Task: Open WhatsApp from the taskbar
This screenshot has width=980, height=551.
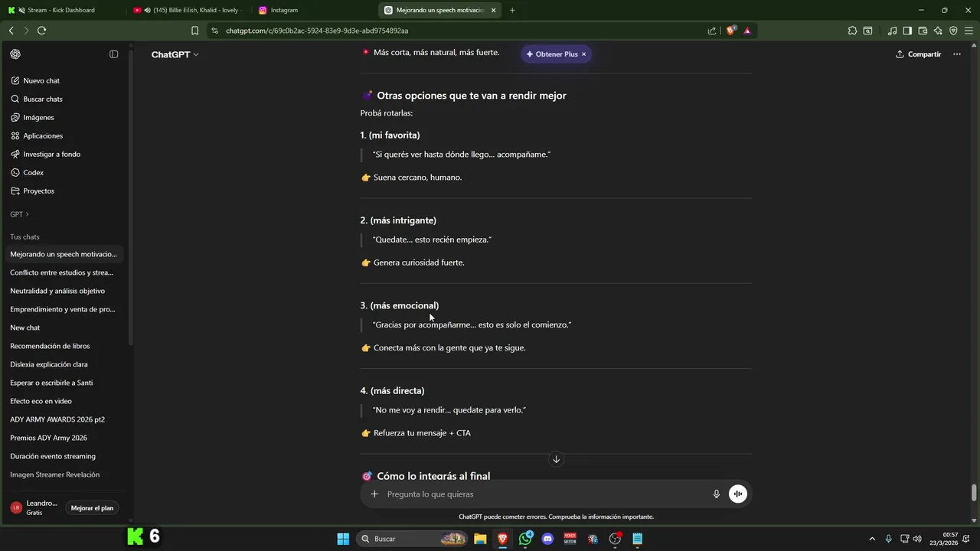Action: point(525,539)
